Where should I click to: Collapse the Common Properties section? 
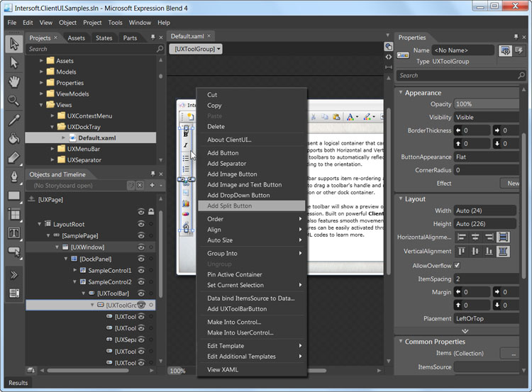[401, 341]
